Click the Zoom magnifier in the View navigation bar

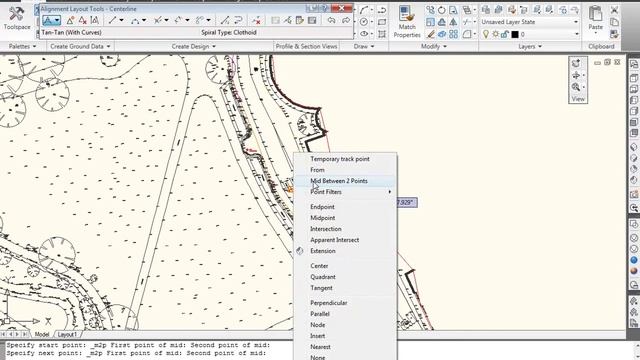pyautogui.click(x=576, y=87)
